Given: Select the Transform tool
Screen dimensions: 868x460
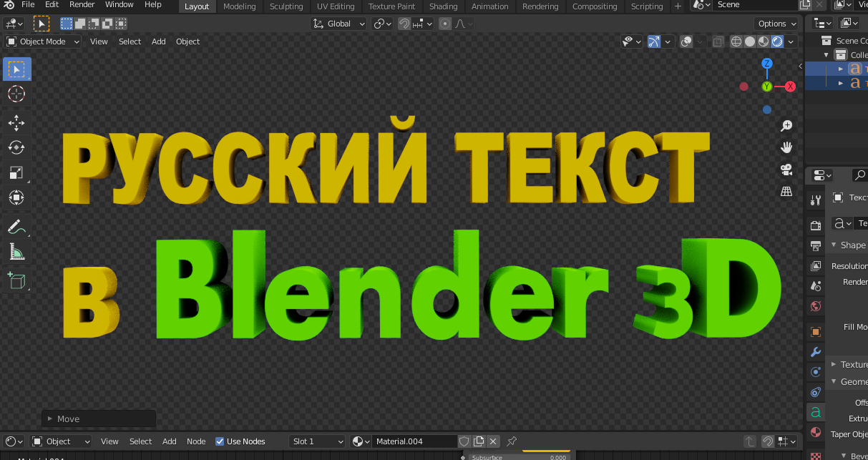Looking at the screenshot, I should click(x=16, y=197).
